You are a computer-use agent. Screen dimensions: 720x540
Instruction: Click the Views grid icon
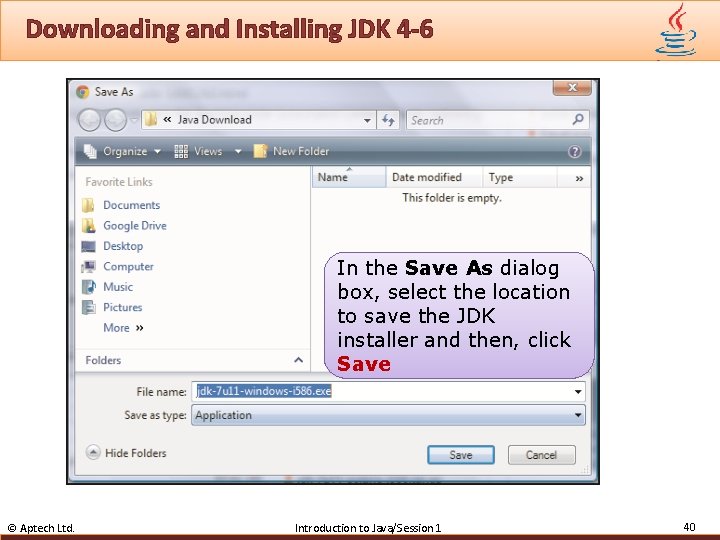click(181, 151)
